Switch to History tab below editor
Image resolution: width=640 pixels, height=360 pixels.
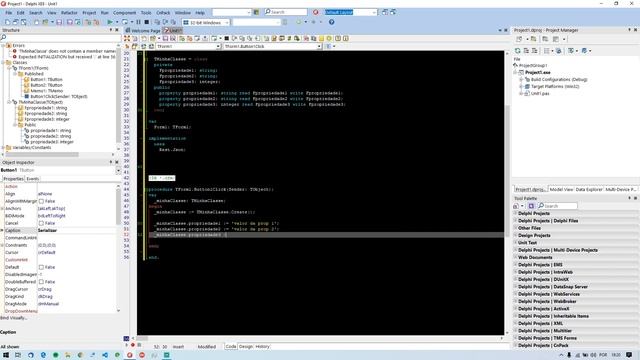pyautogui.click(x=262, y=347)
